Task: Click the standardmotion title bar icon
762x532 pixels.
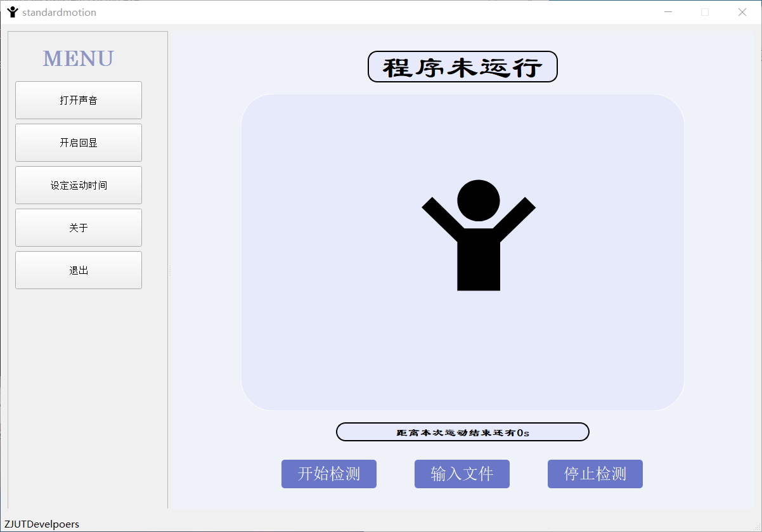Action: pyautogui.click(x=12, y=12)
